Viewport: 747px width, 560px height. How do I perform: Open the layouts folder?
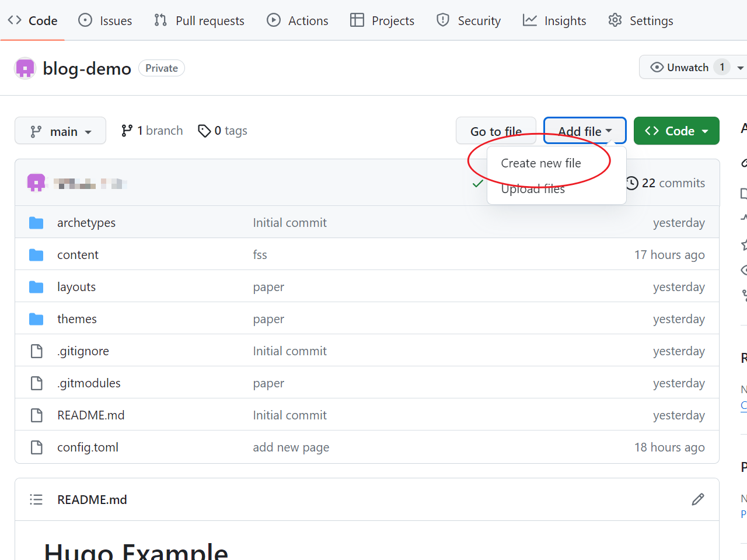pyautogui.click(x=76, y=287)
